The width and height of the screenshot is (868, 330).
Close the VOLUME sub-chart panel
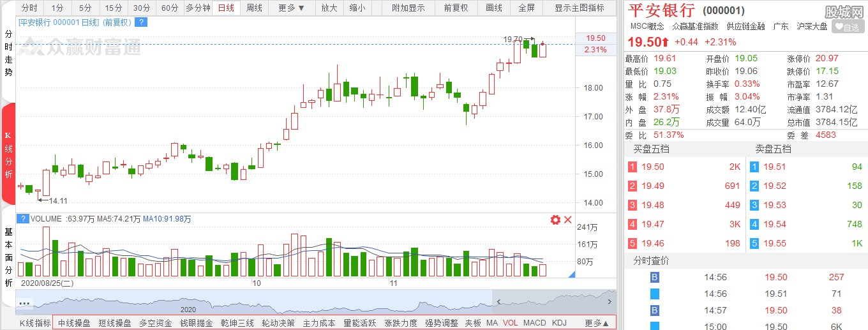(x=567, y=220)
